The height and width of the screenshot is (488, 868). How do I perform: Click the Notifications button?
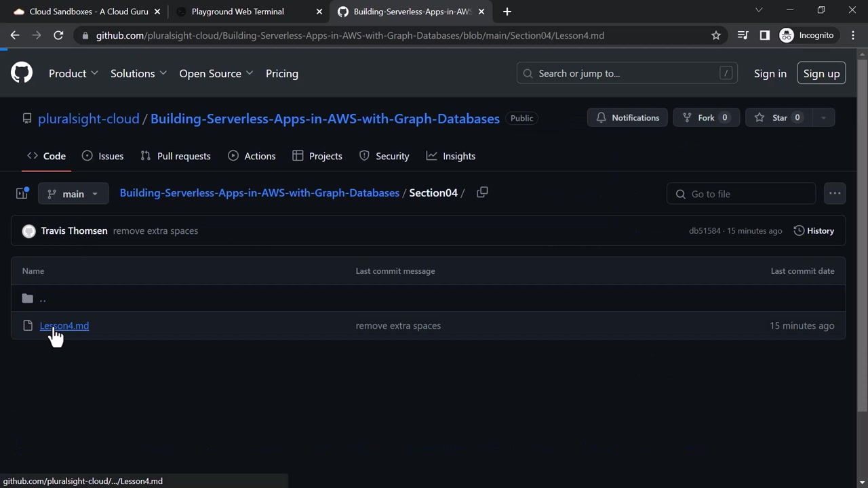click(x=627, y=118)
